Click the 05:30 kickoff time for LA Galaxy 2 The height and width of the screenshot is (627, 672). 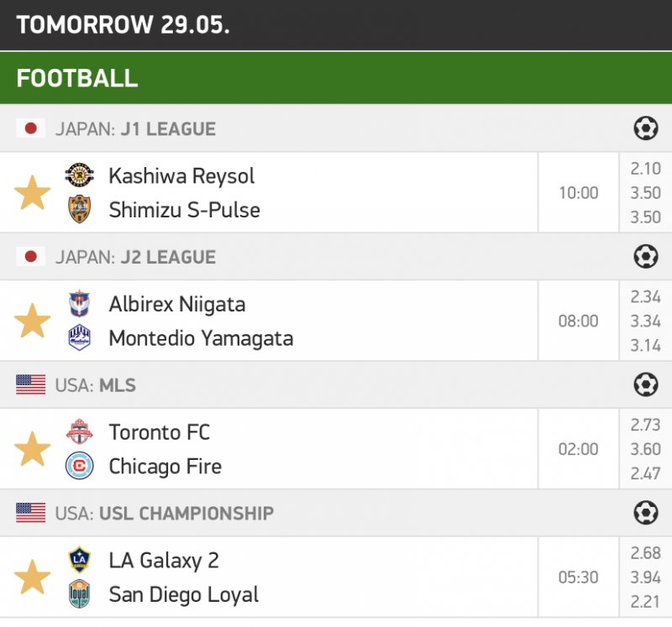579,577
